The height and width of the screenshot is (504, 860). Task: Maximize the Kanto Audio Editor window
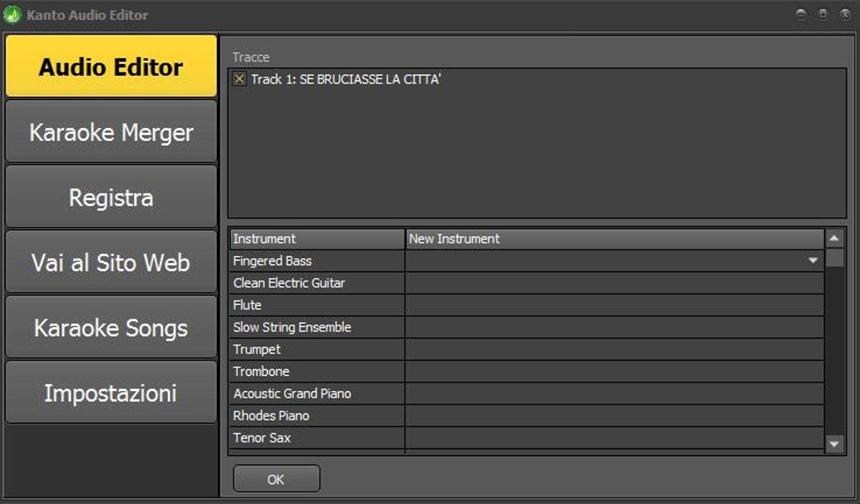pos(823,15)
